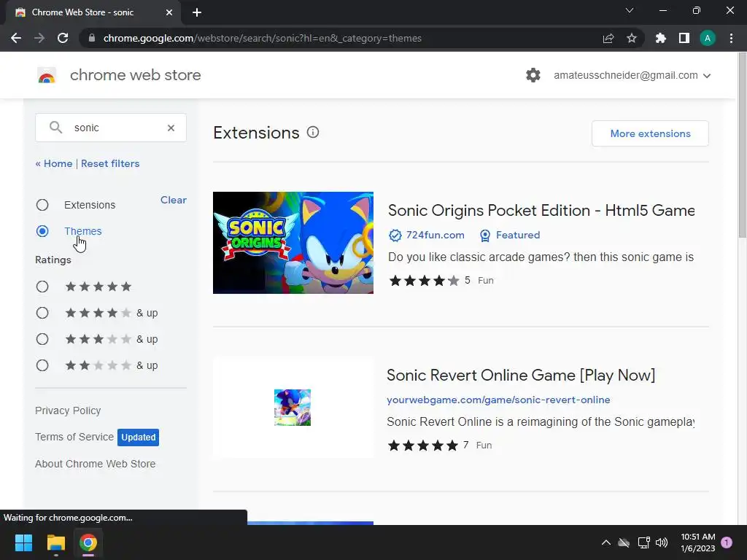Click the address bar URL
Viewport: 747px width, 560px height.
click(262, 38)
